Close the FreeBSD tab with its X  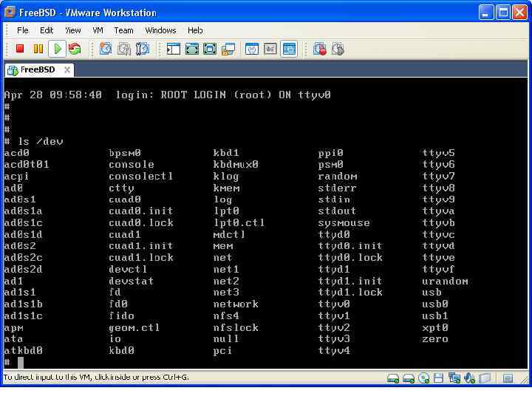67,70
